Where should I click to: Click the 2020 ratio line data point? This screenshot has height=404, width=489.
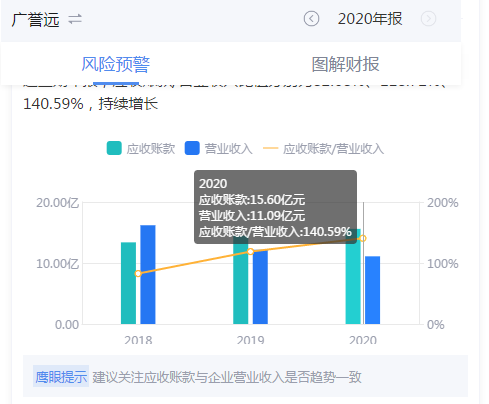pyautogui.click(x=363, y=238)
